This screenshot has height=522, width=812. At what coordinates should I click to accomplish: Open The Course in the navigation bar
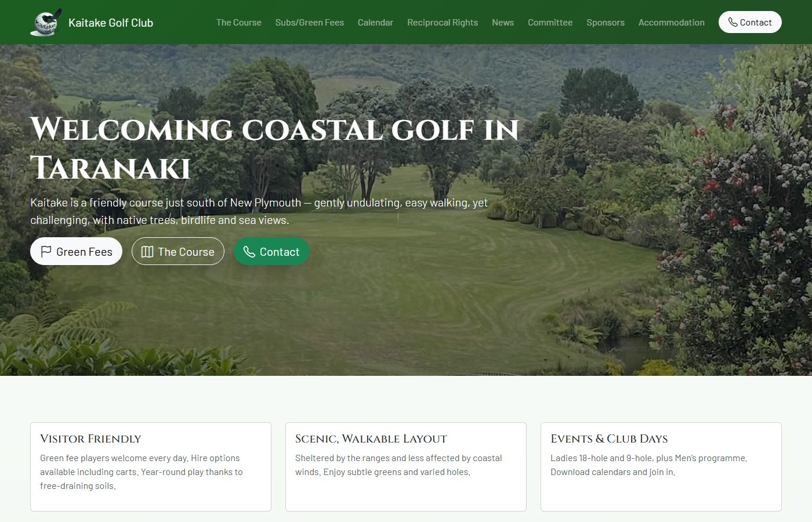click(x=239, y=22)
